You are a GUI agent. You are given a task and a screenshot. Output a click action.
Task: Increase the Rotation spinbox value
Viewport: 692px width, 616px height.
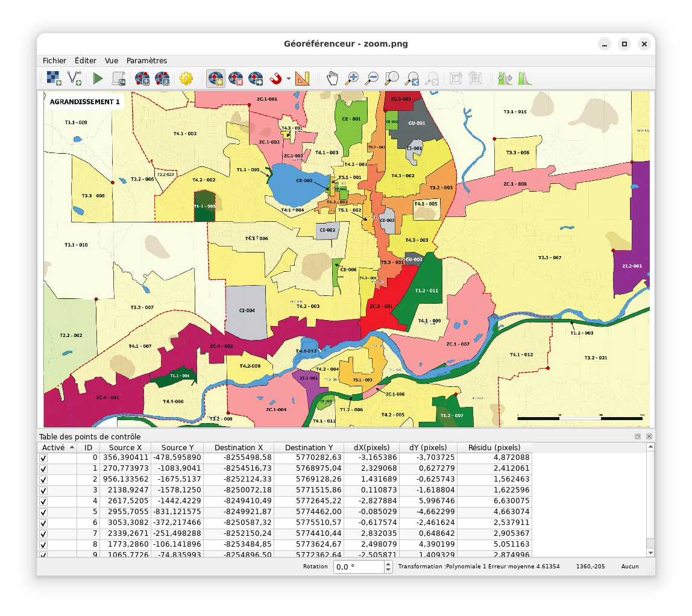click(x=389, y=564)
